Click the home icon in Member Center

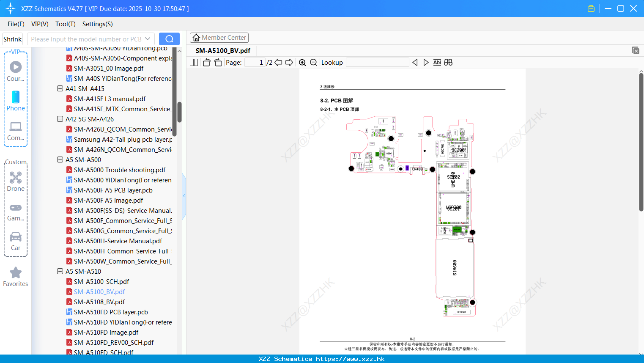(x=196, y=38)
